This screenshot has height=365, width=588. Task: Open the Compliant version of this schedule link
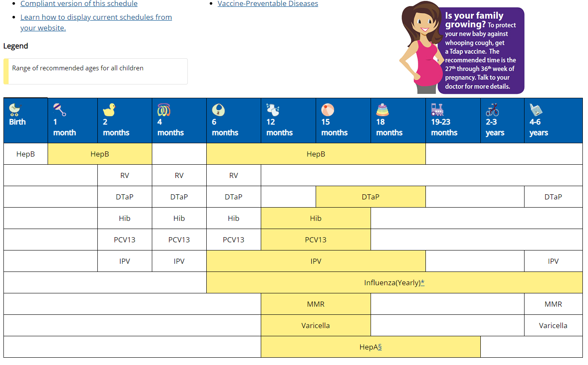coord(79,4)
